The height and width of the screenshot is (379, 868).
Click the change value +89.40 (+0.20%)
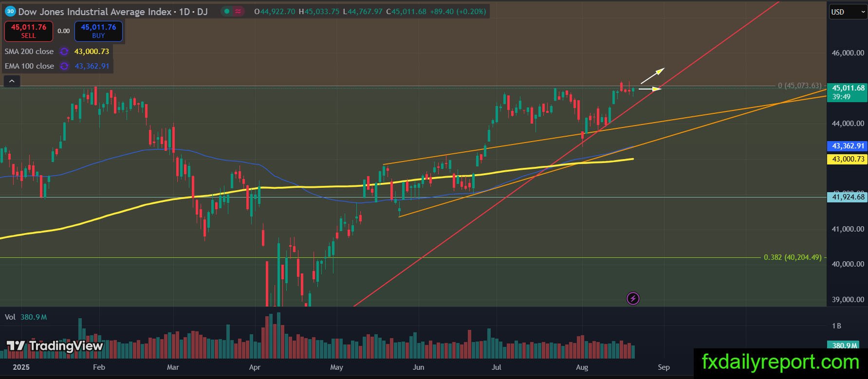point(458,12)
